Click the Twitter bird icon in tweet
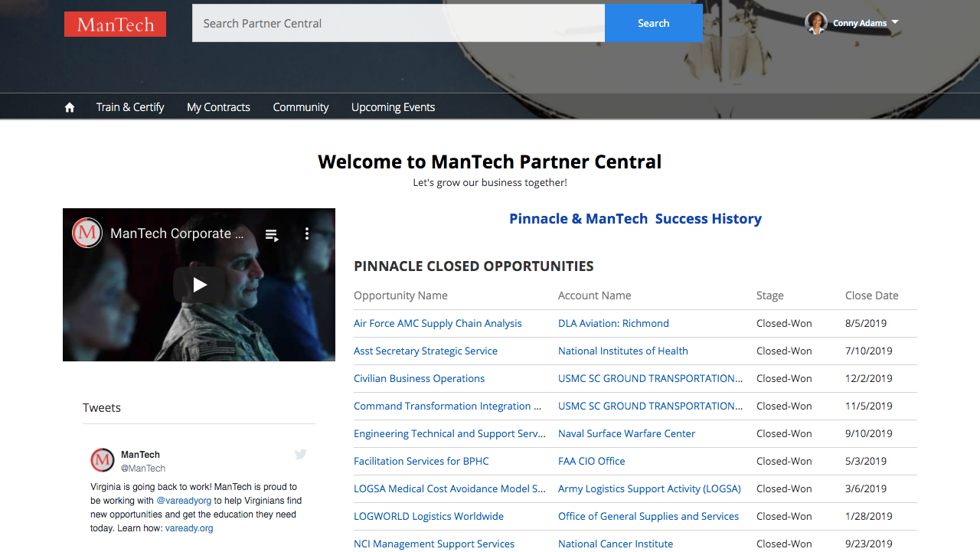This screenshot has height=552, width=980. pos(301,454)
